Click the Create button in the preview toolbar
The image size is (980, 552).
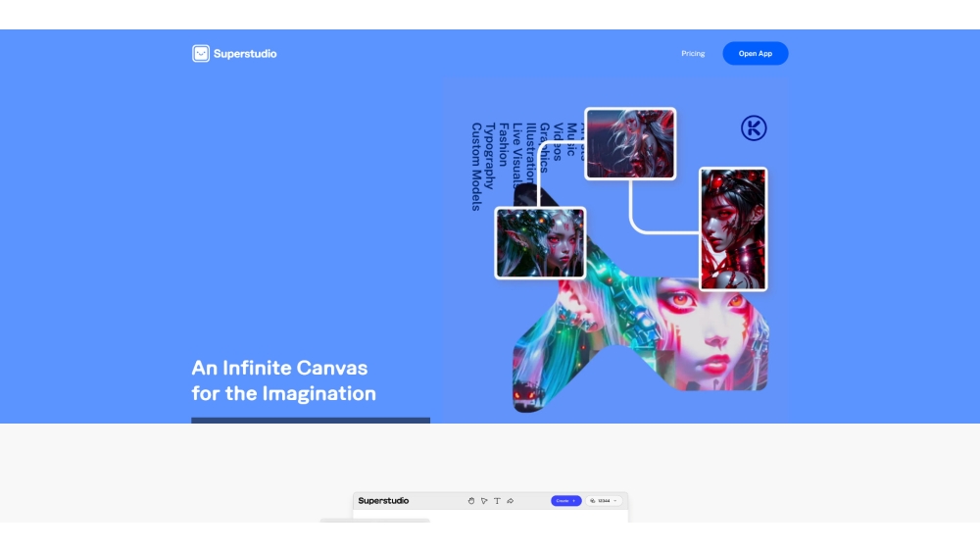click(565, 501)
